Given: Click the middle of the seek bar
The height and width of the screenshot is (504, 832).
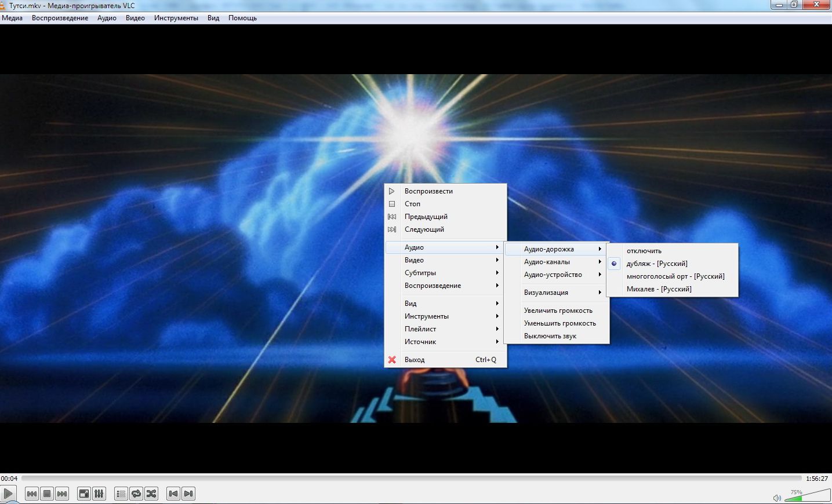Looking at the screenshot, I should tap(412, 479).
